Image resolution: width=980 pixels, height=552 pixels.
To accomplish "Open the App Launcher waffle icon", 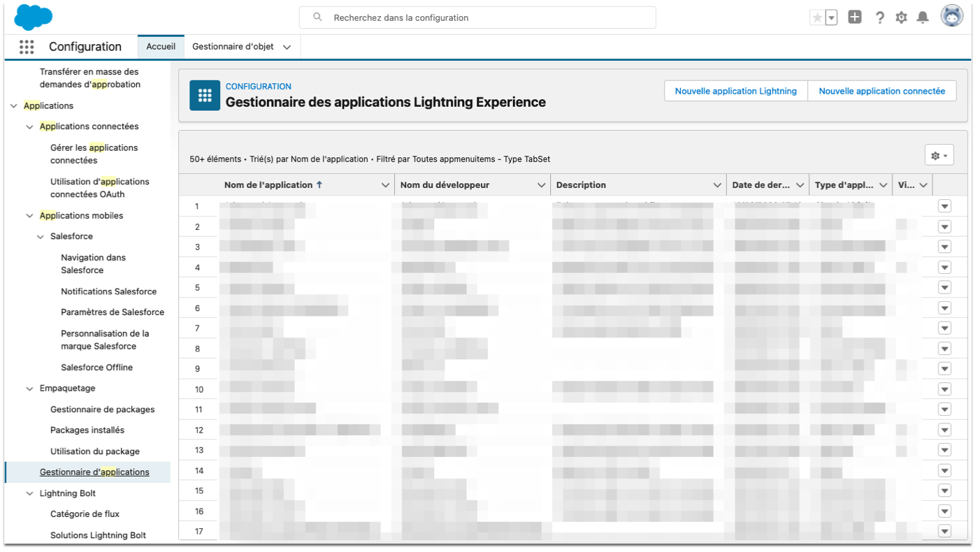I will [27, 47].
